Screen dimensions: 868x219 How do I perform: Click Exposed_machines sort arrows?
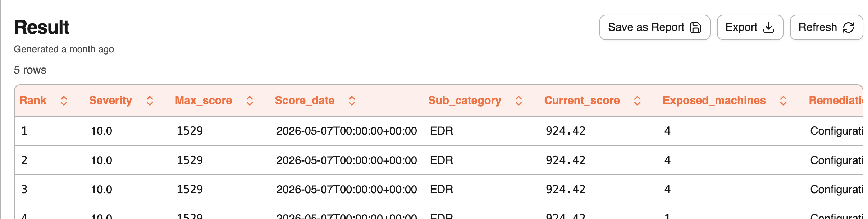click(x=783, y=101)
